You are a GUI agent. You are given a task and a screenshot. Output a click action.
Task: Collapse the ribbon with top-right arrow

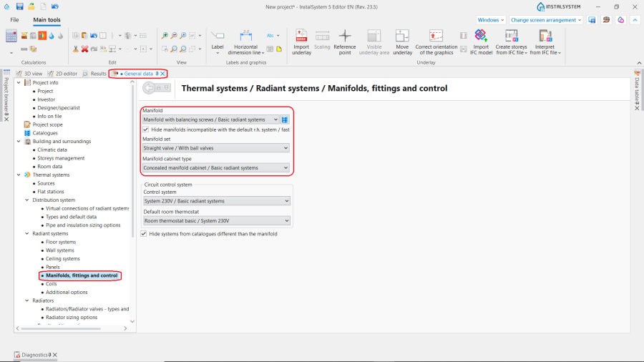(x=635, y=20)
